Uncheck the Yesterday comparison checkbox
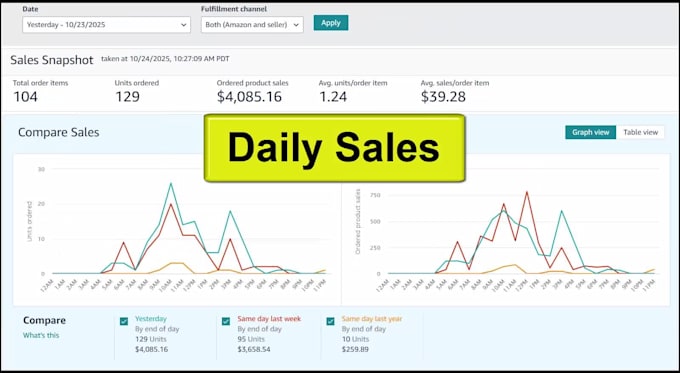Image resolution: width=680 pixels, height=373 pixels. [124, 321]
